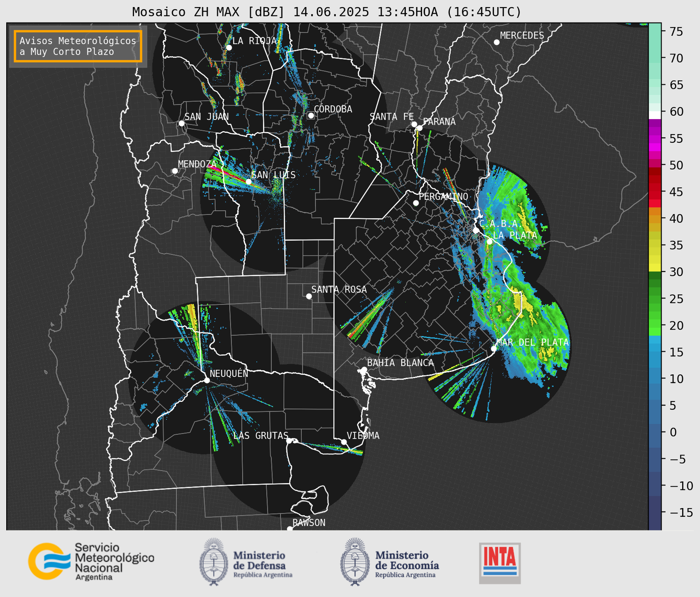Click the NEUQUÉN label text
The image size is (700, 597).
pos(229,374)
